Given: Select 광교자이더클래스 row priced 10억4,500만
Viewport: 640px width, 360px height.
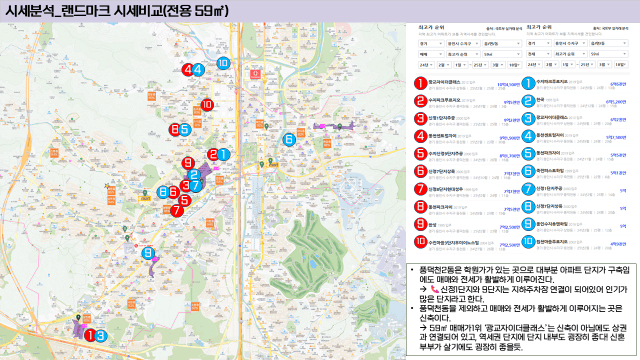Looking at the screenshot, I should click(468, 84).
